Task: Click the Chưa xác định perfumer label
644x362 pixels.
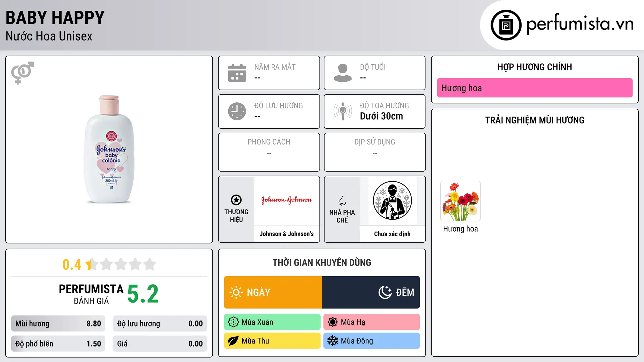Action: click(392, 234)
